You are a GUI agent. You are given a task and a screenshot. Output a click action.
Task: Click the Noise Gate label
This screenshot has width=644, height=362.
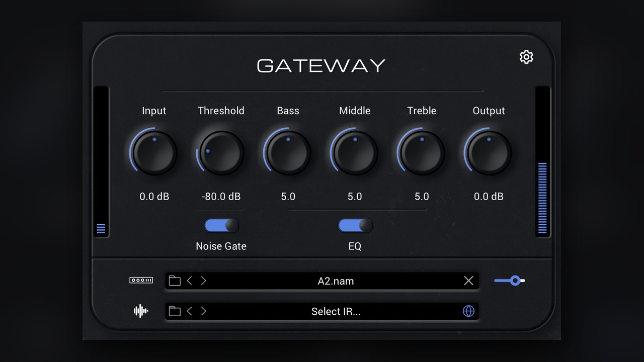[221, 246]
